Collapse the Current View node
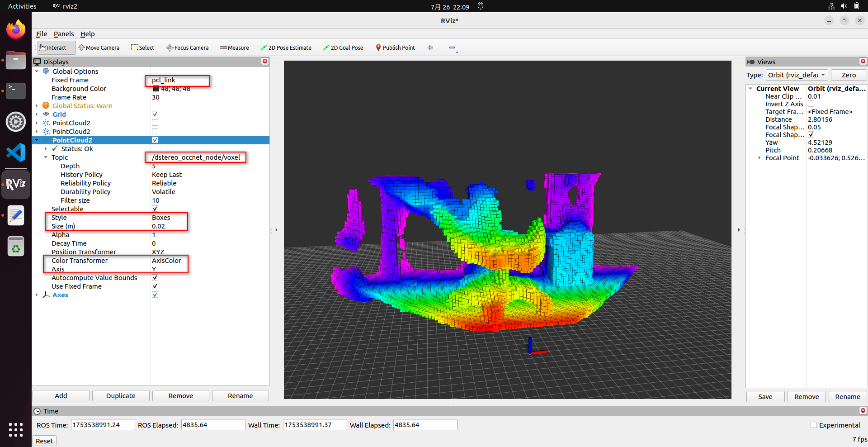 (750, 89)
